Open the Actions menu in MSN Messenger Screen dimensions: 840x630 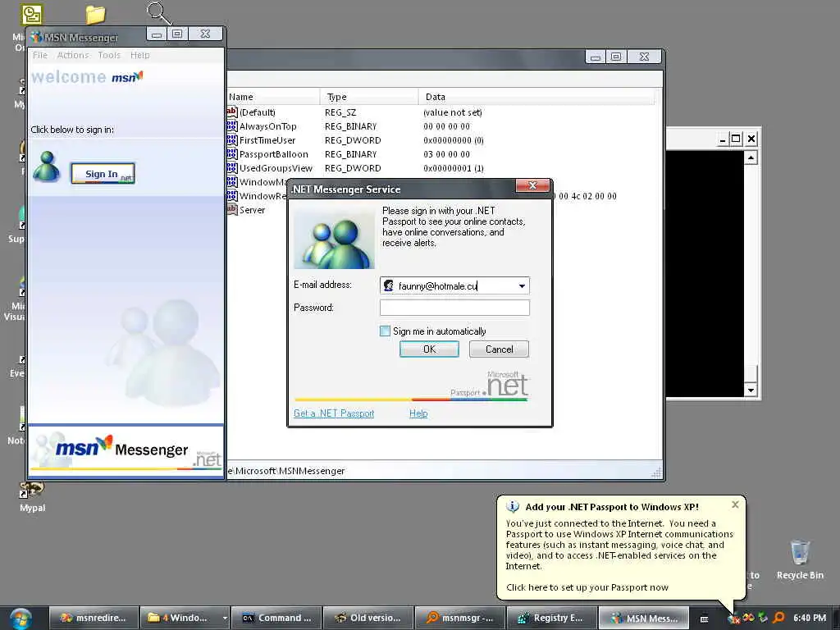click(73, 55)
